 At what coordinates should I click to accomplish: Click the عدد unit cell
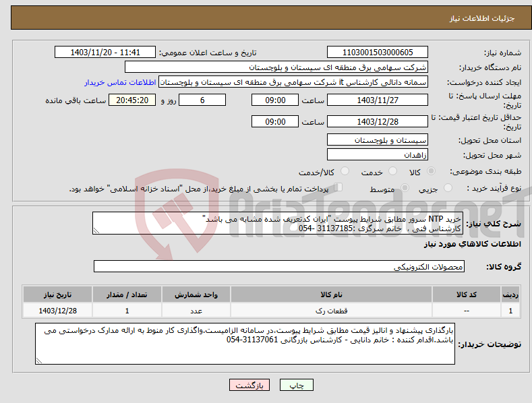(x=196, y=311)
